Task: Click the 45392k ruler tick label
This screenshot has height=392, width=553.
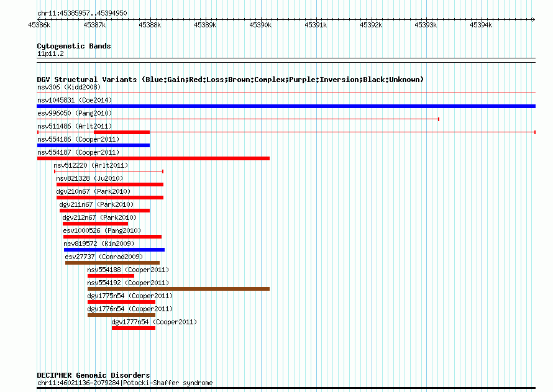Action: pyautogui.click(x=371, y=25)
